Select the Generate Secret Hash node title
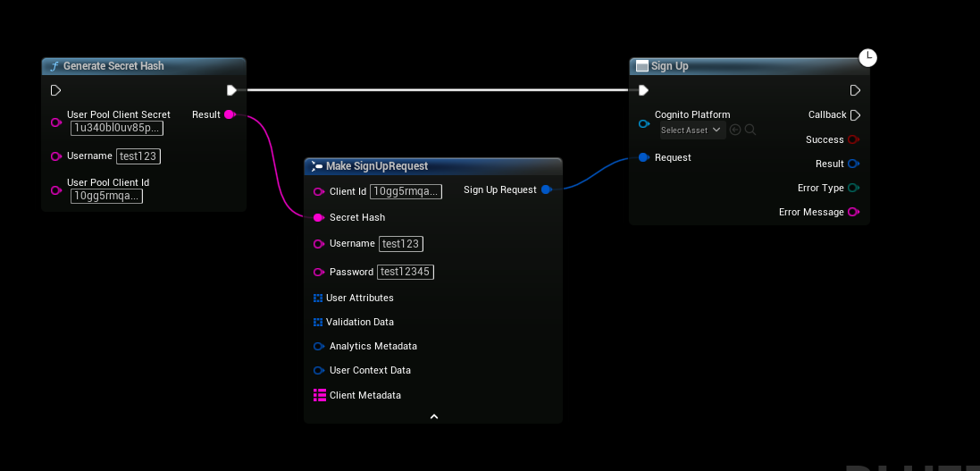The image size is (980, 471). tap(113, 66)
